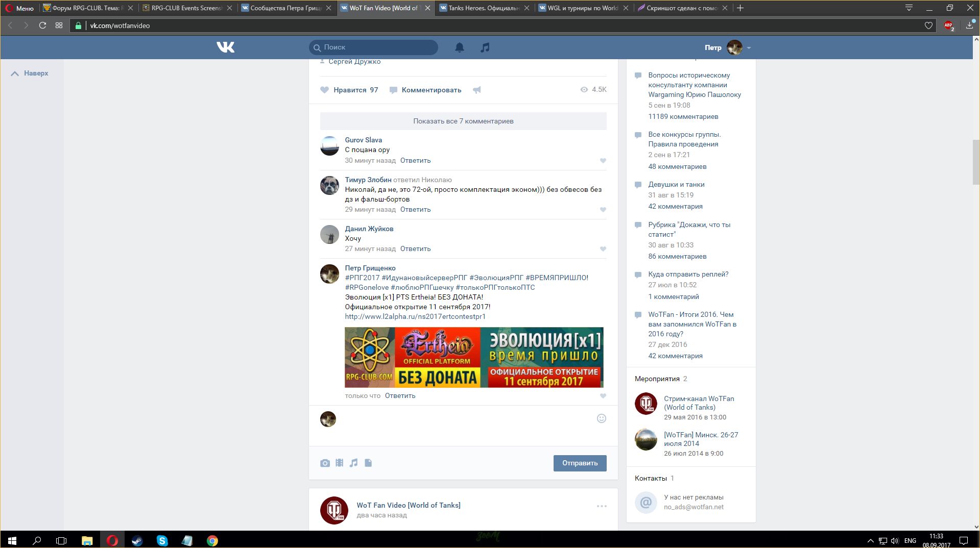Share the post with the megaphone icon

pyautogui.click(x=476, y=90)
